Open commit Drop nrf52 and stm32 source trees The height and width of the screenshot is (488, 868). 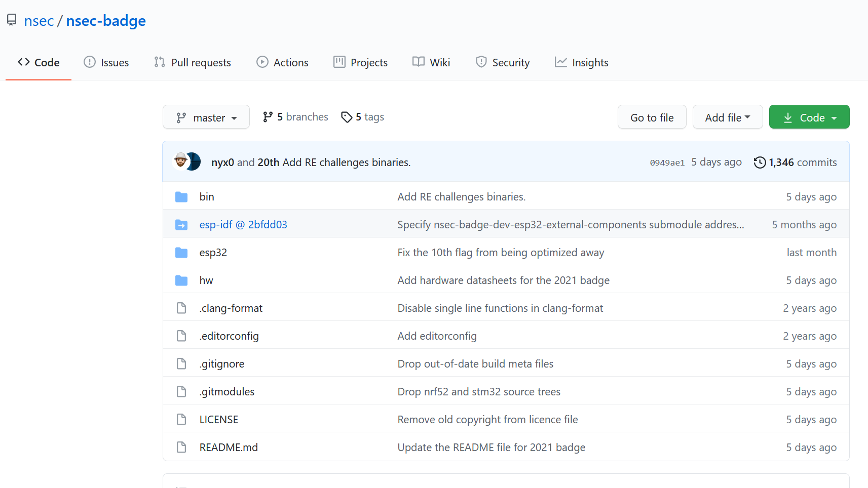click(x=479, y=392)
